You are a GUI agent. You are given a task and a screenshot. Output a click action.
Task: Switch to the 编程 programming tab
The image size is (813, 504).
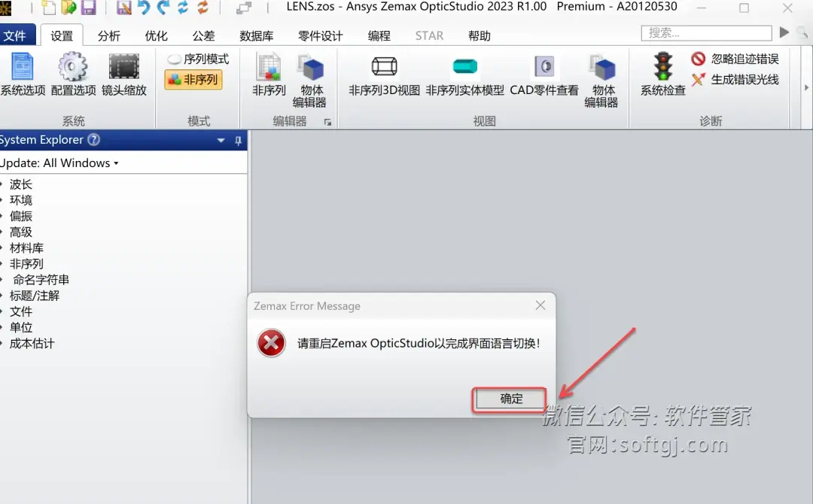tap(379, 36)
